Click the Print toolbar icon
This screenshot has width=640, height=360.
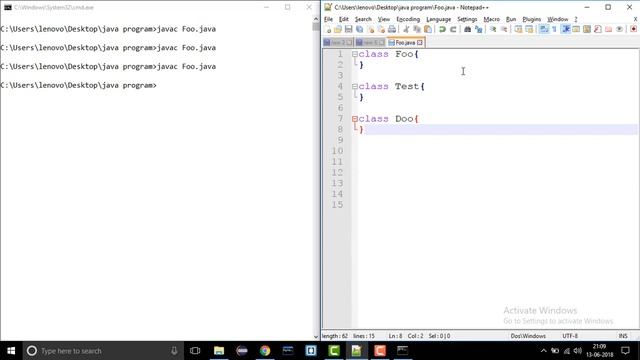pyautogui.click(x=392, y=29)
